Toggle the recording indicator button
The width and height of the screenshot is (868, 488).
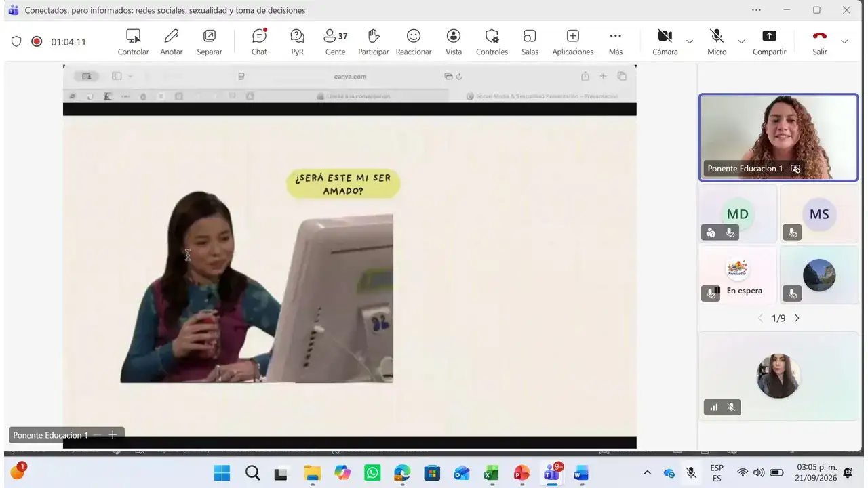click(x=37, y=41)
